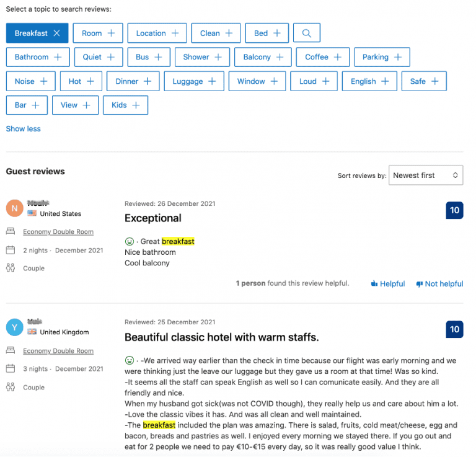Click the United States flag icon
Screen dimensions: 476x457
click(32, 213)
